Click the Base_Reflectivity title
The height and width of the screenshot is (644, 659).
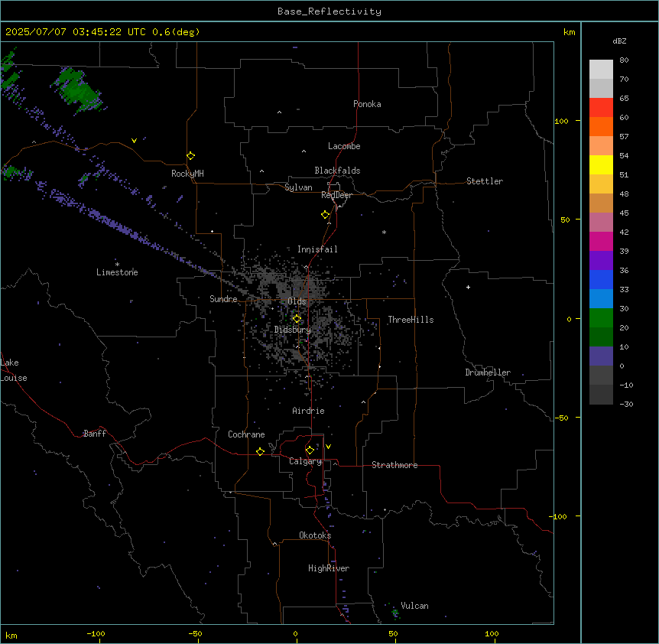pos(329,11)
